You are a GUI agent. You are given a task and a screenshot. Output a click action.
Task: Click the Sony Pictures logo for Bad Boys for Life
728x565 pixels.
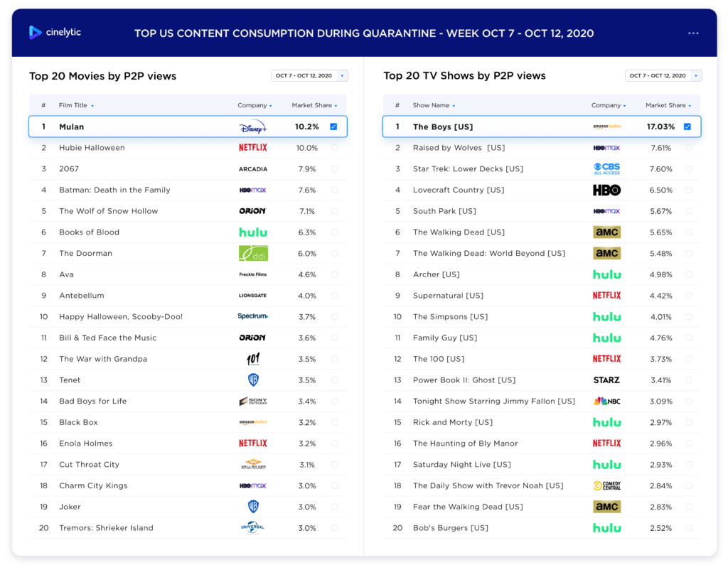(253, 401)
